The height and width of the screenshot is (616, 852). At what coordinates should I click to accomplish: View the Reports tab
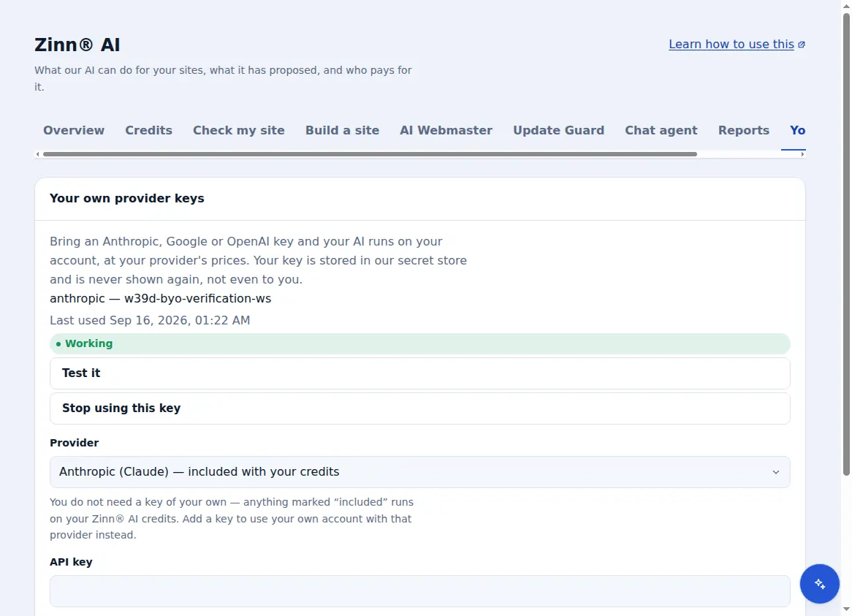[744, 130]
